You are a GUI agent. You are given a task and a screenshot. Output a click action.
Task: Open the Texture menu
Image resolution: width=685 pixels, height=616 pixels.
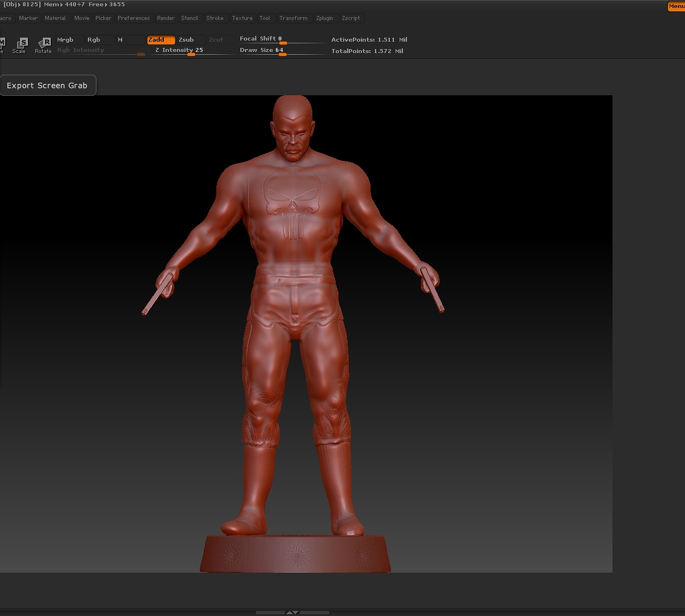[242, 18]
